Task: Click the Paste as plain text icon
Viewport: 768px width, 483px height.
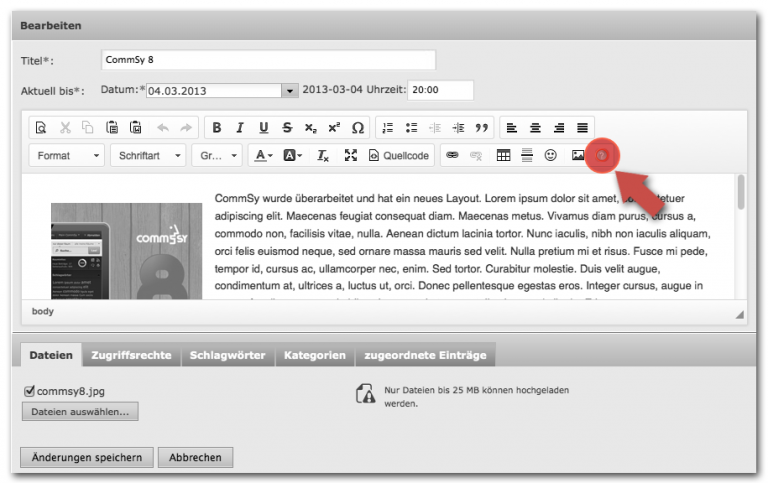Action: 112,128
